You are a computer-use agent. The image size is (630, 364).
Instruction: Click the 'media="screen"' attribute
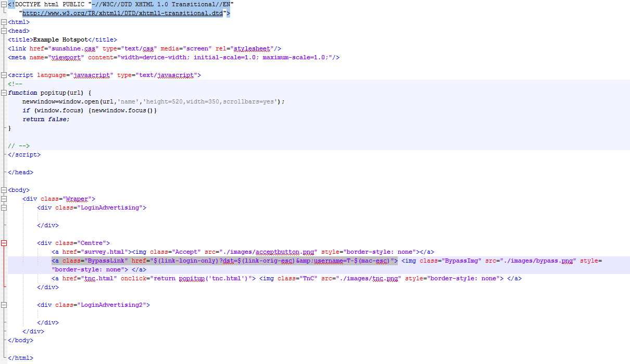(x=185, y=48)
